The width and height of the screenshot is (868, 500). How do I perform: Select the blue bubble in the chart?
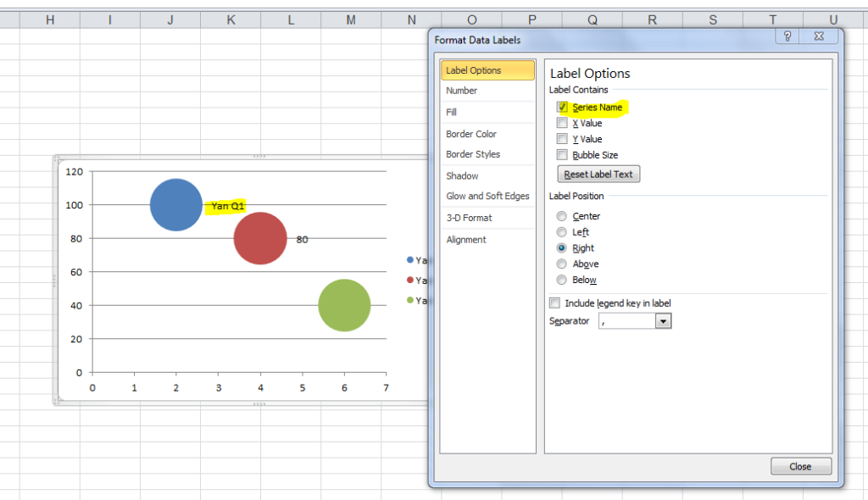[176, 205]
